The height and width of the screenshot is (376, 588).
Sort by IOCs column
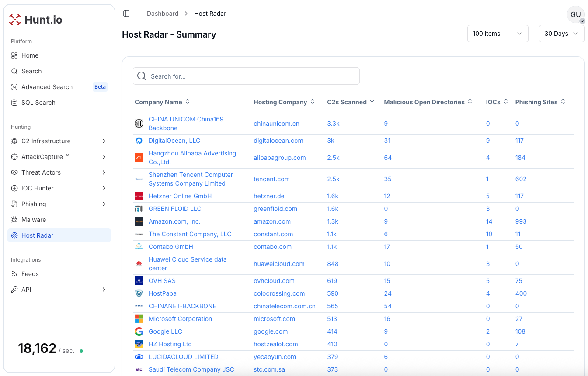497,102
